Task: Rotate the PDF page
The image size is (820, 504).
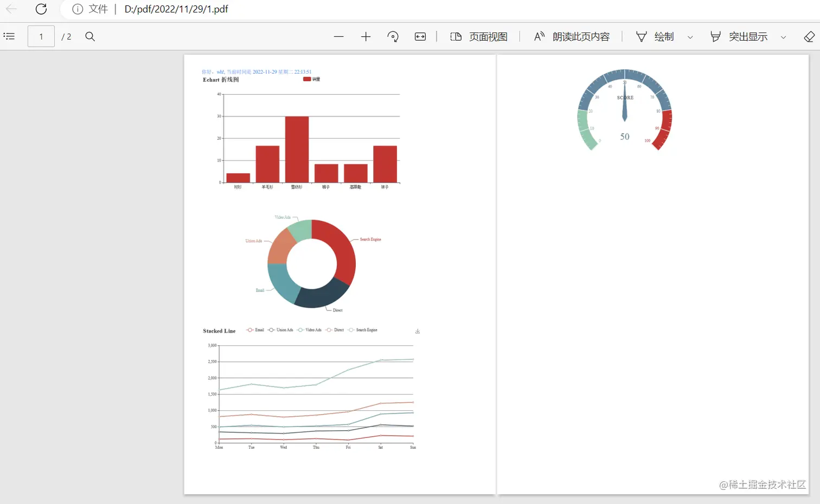Action: [x=393, y=36]
